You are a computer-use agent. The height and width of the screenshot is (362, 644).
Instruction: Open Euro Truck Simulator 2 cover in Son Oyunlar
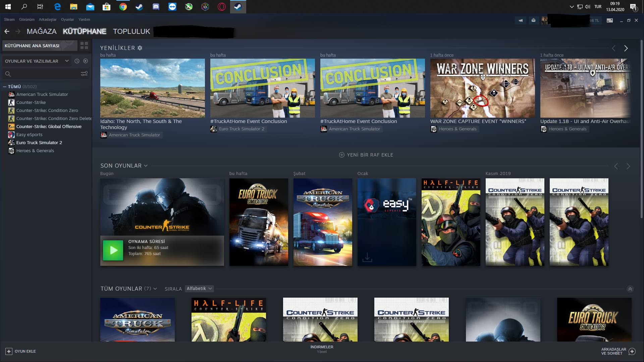tap(259, 222)
